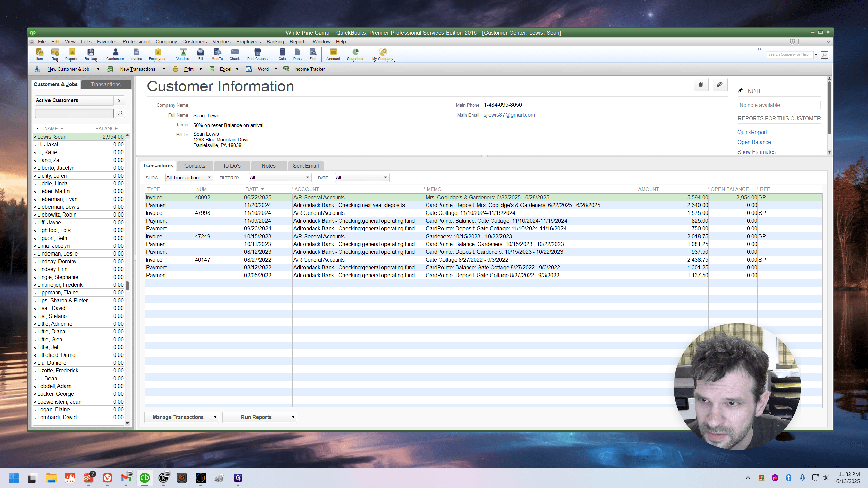Open the Filter By dropdown
Screen dimensions: 868x488
280,178
